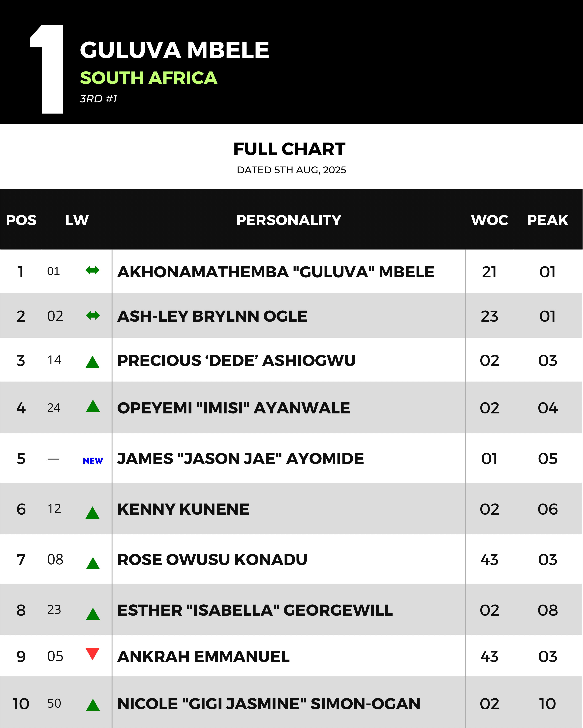Click the FULL CHART heading
This screenshot has width=583, height=728.
coord(289,149)
